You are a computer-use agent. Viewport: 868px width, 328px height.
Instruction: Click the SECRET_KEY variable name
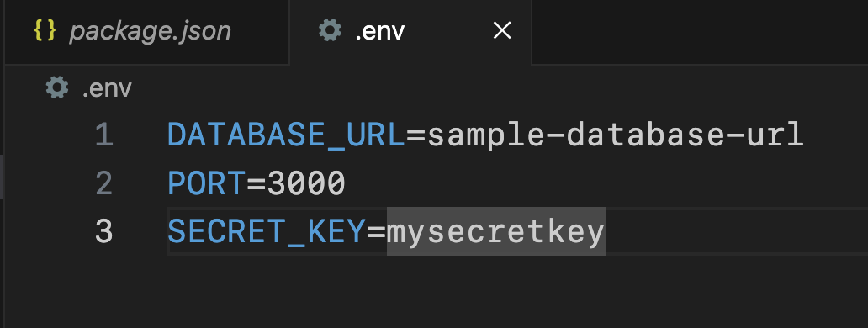[267, 232]
